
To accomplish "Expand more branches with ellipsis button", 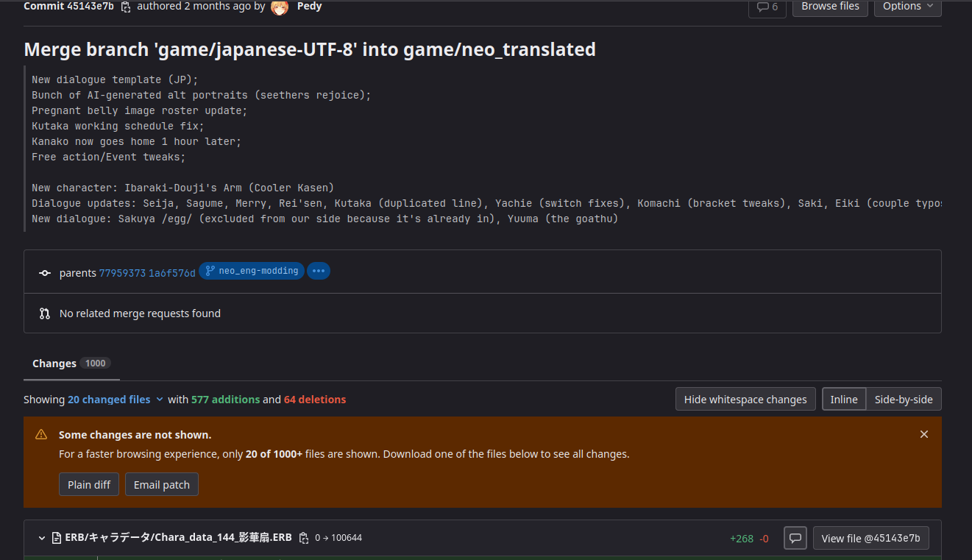I will [319, 271].
